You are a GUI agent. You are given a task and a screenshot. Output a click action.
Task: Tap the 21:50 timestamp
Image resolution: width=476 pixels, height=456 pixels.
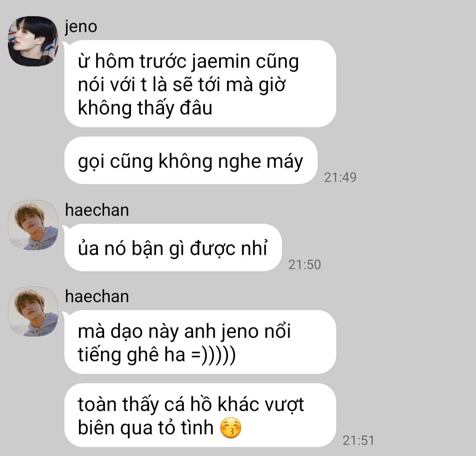pyautogui.click(x=305, y=265)
